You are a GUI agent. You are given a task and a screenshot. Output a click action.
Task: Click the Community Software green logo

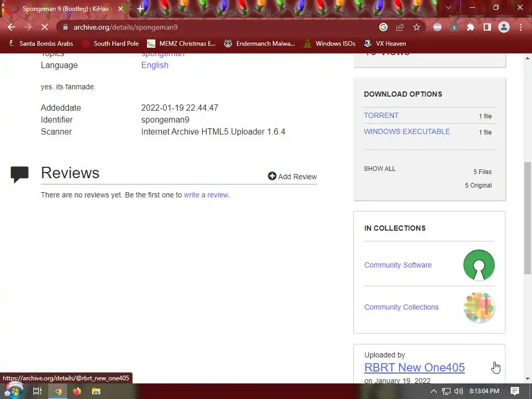pyautogui.click(x=479, y=265)
